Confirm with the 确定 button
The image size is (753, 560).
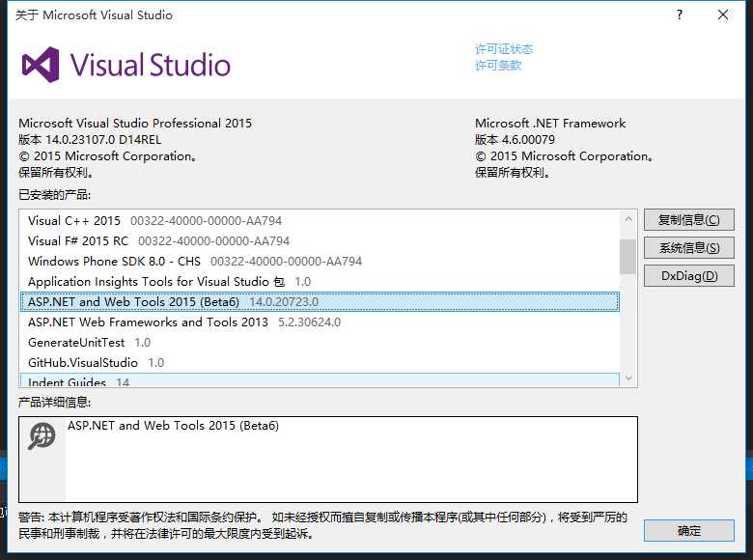pyautogui.click(x=688, y=531)
